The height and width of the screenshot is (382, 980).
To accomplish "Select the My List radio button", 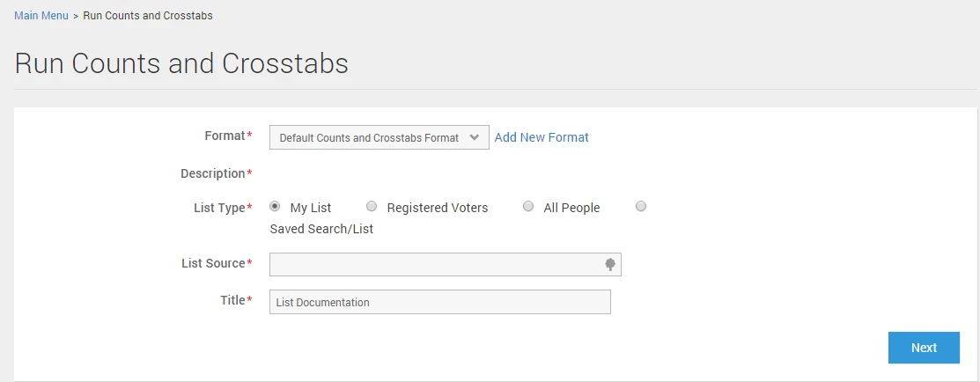I will point(275,207).
